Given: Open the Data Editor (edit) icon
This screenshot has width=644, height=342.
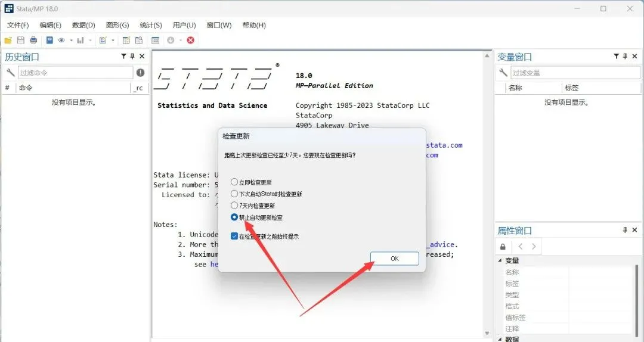Looking at the screenshot, I should click(126, 41).
